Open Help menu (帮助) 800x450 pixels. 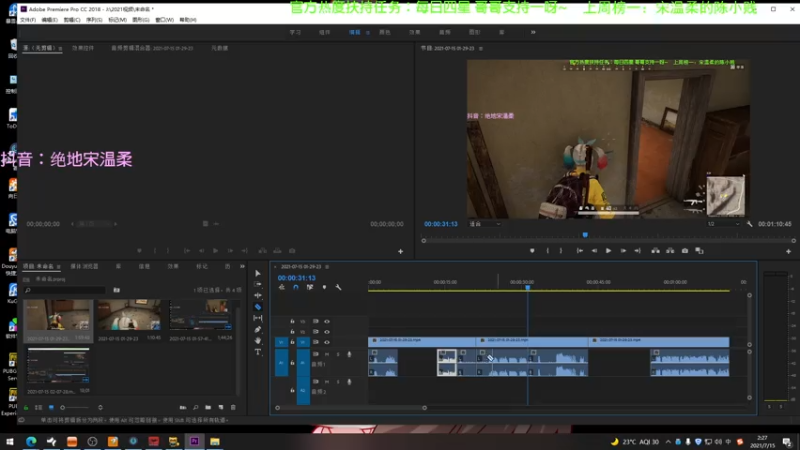coord(188,20)
